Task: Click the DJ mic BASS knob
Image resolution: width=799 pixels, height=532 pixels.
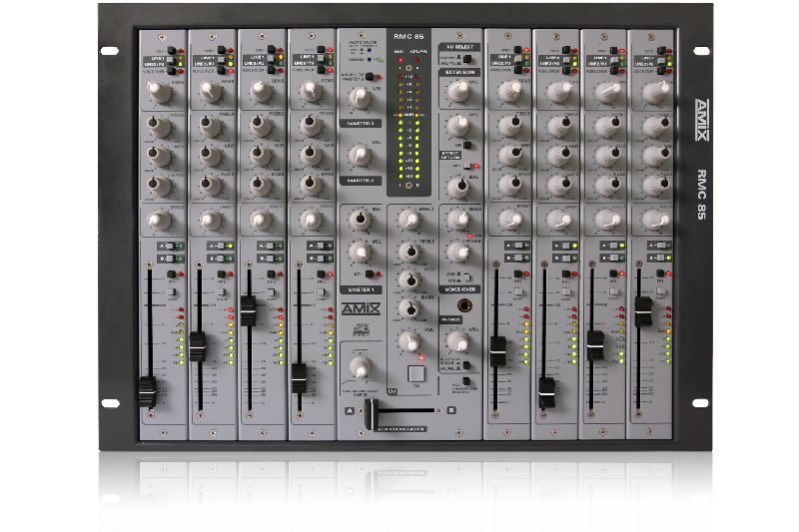Action: point(409,308)
